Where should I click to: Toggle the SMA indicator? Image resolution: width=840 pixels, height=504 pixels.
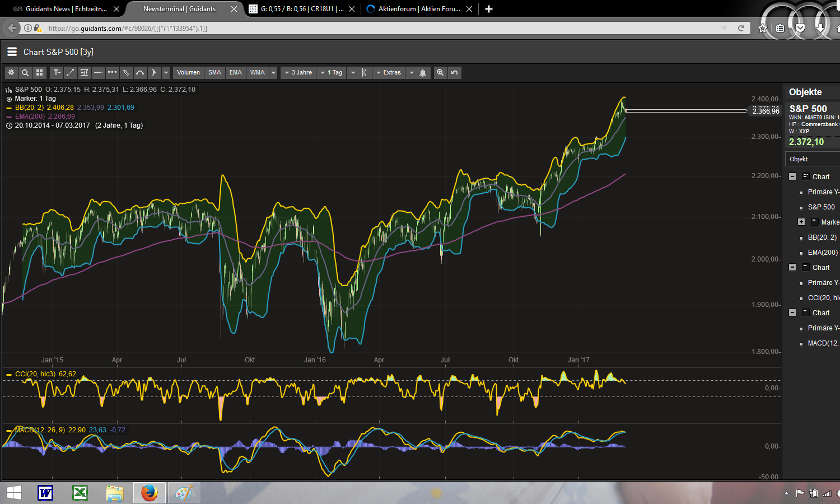[x=214, y=73]
